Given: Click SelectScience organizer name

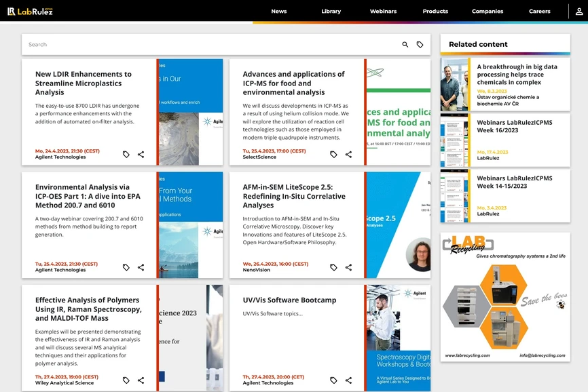Looking at the screenshot, I should click(x=259, y=157).
